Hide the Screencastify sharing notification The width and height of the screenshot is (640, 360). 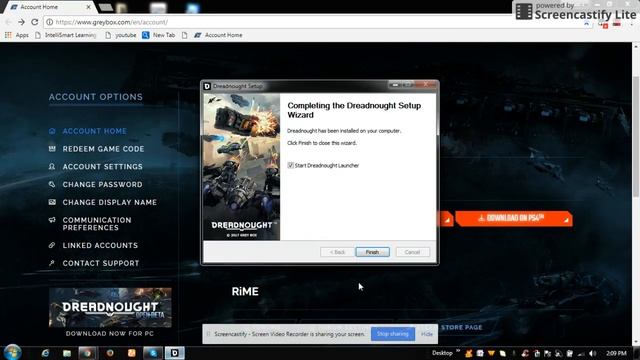427,334
